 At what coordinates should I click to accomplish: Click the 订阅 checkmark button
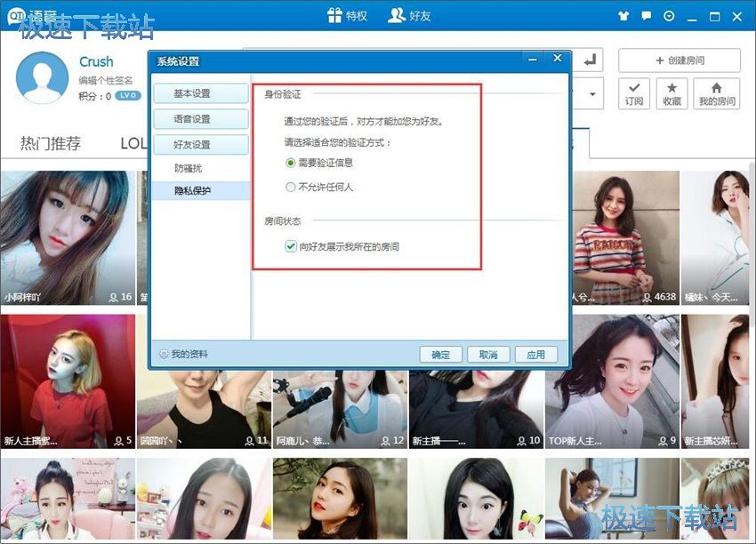tap(634, 93)
